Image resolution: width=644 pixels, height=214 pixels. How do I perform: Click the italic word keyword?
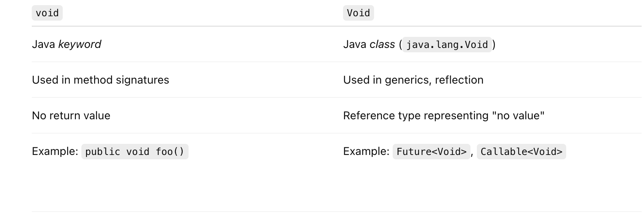pyautogui.click(x=79, y=44)
